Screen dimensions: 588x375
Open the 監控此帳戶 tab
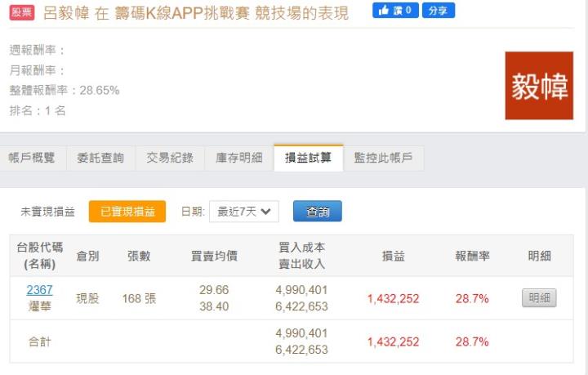coord(383,158)
